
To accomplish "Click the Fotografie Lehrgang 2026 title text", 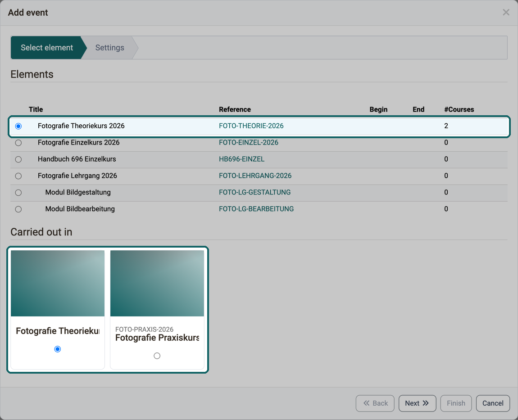I will 77,176.
